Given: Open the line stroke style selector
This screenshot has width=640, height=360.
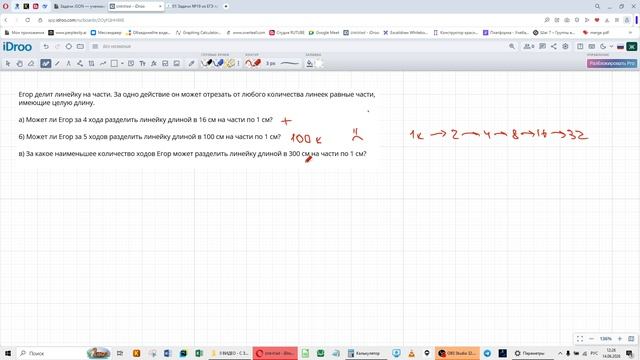Looking at the screenshot, I should (x=290, y=63).
